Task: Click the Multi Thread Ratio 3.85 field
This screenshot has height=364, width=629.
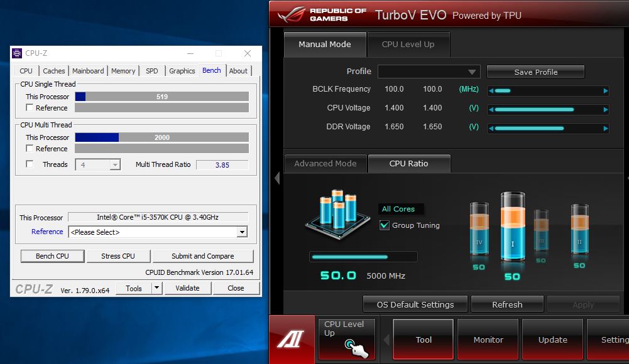Action: 222,165
